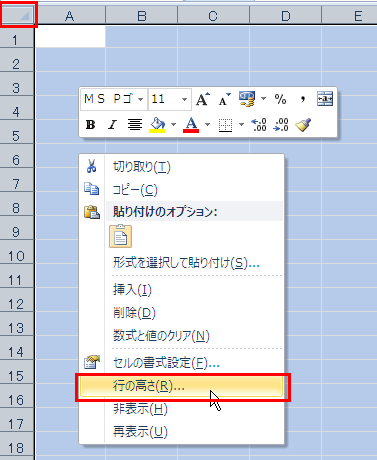377x460 pixels.
Task: Select the Format Painter brush icon
Action: (x=303, y=125)
